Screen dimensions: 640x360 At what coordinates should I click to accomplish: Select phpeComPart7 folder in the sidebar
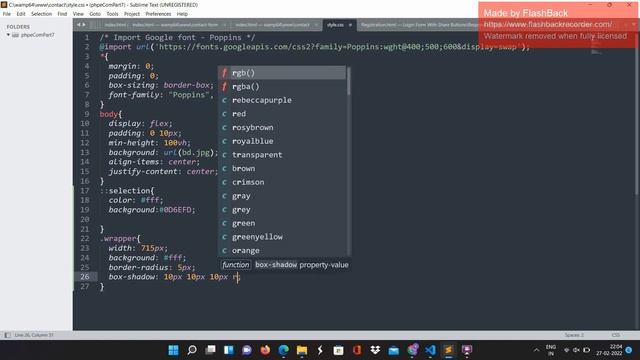tap(37, 35)
